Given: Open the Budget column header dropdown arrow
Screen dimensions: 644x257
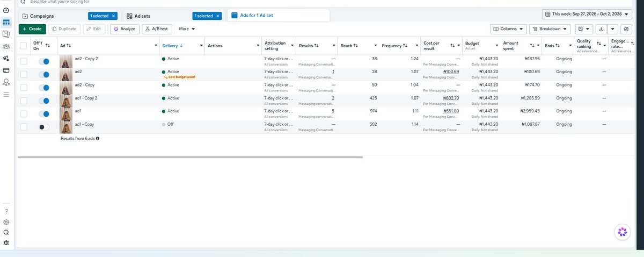Looking at the screenshot, I should click(497, 46).
